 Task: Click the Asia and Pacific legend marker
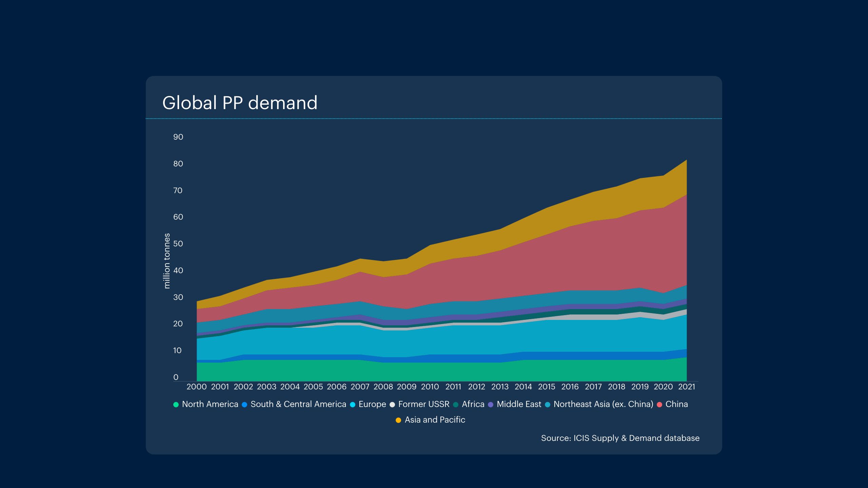pos(398,420)
